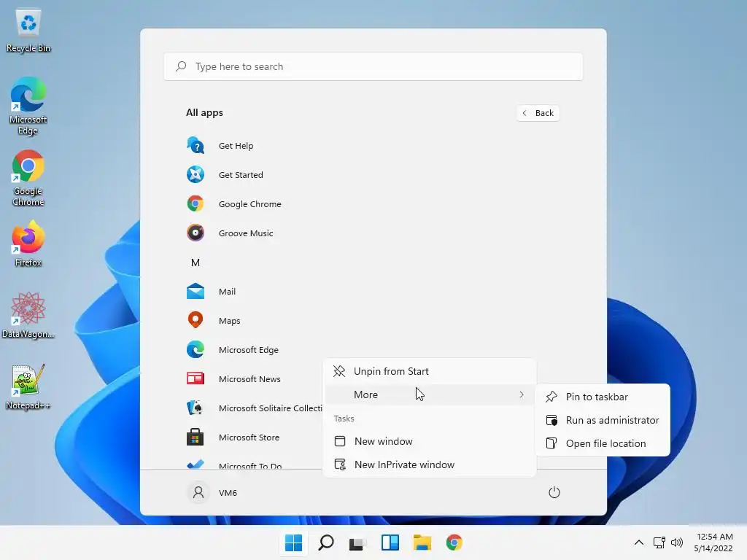
Task: Click the search magnifier in search box
Action: pyautogui.click(x=181, y=66)
